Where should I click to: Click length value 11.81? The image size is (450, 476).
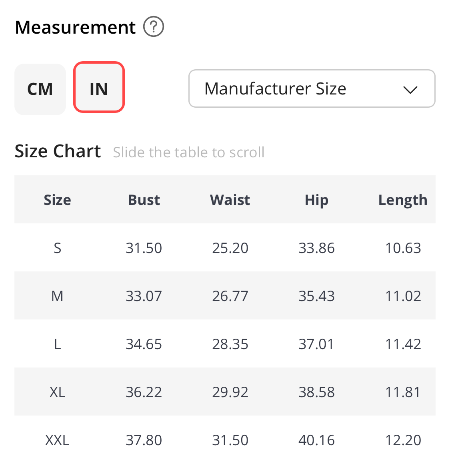click(x=403, y=392)
